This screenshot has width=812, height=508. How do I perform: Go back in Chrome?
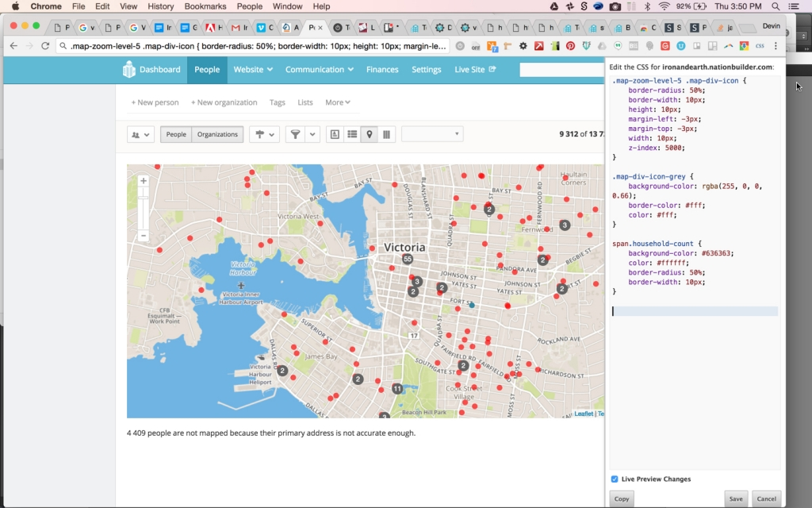point(14,46)
